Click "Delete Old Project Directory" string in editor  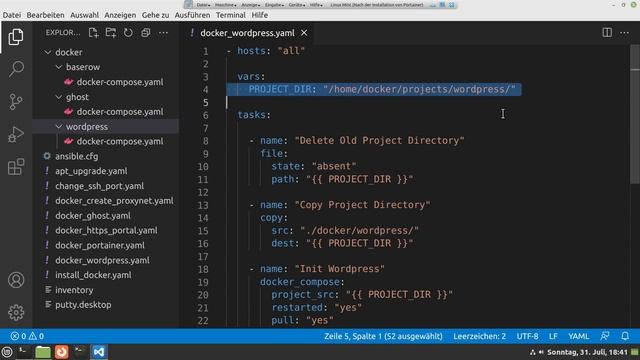pos(380,141)
